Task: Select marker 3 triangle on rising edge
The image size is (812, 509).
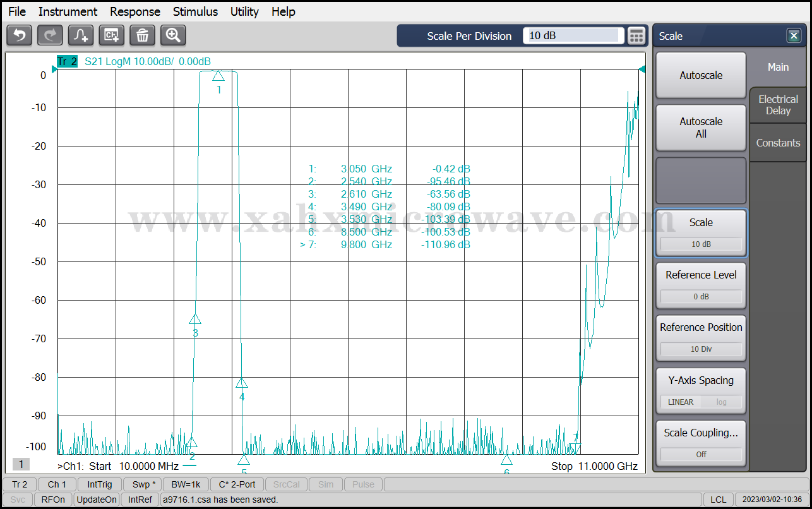Action: [195, 319]
